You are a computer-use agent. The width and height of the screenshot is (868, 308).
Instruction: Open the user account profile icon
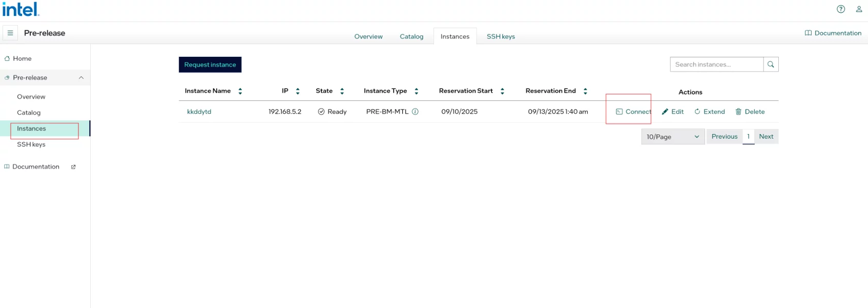point(859,9)
